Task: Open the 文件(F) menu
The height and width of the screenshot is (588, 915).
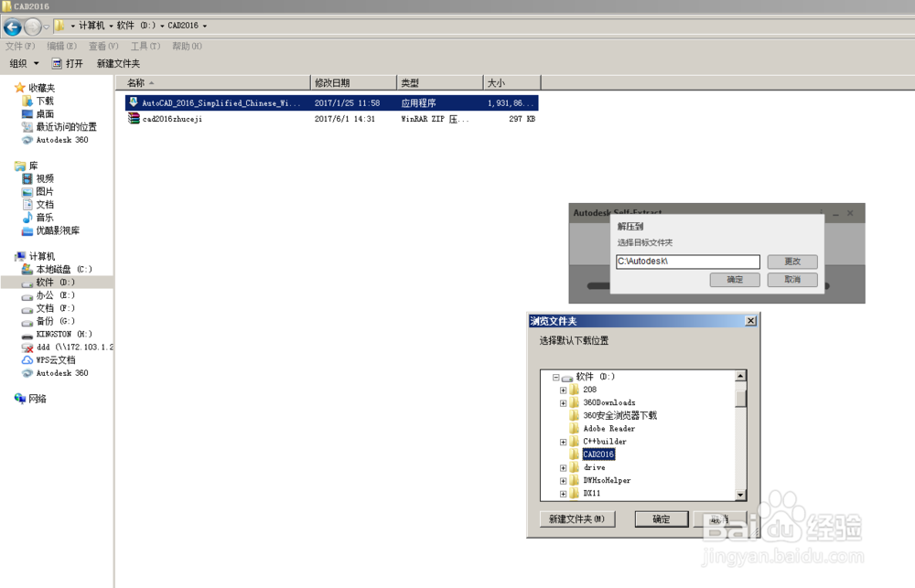Action: coord(20,46)
